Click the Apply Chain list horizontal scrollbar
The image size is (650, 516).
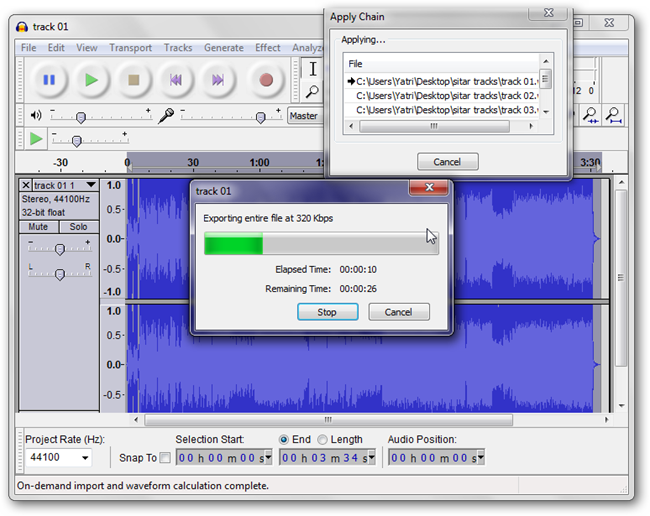click(434, 126)
